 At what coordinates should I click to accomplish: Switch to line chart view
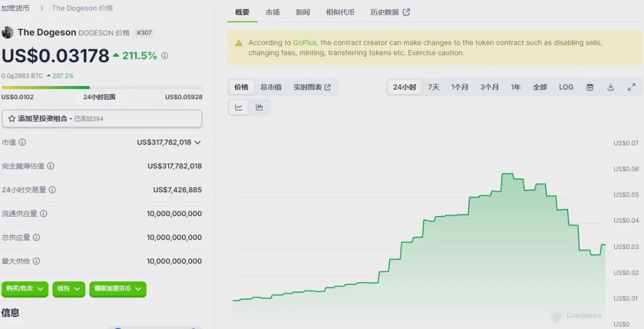tap(239, 107)
